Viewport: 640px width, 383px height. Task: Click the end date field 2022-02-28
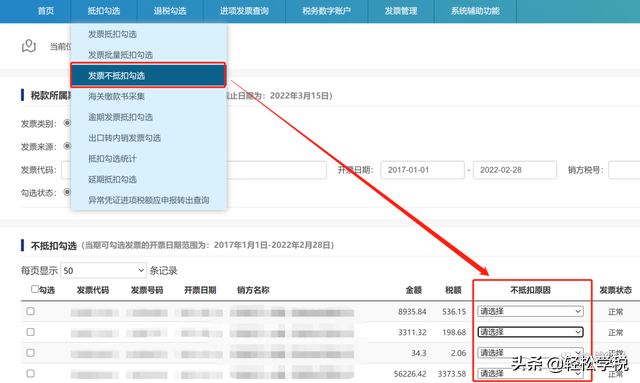pos(515,170)
